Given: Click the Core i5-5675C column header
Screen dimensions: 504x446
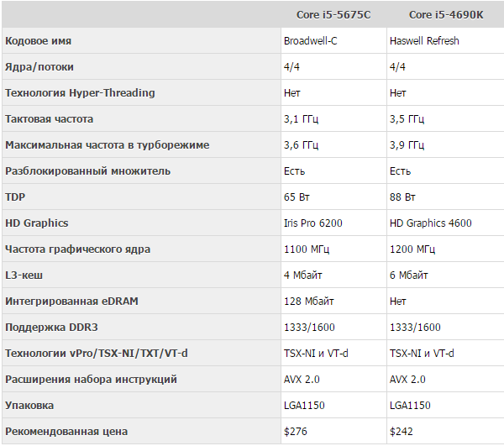Looking at the screenshot, I should point(333,15).
